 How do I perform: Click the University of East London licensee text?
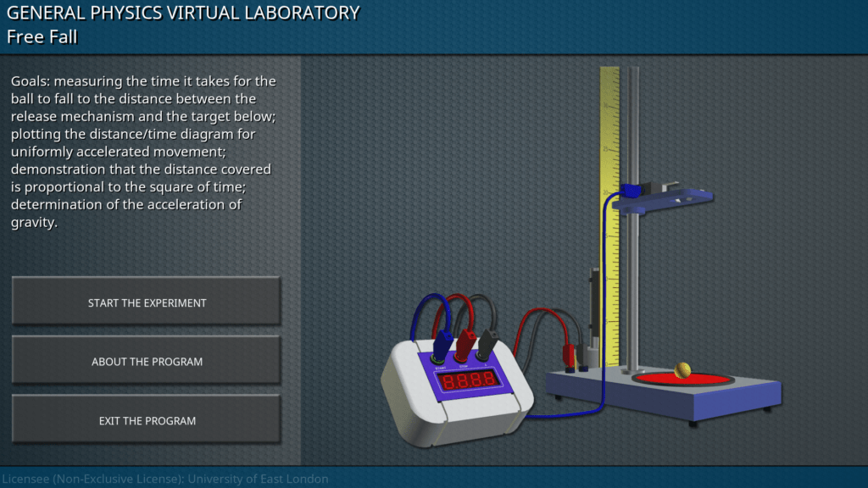[x=165, y=479]
